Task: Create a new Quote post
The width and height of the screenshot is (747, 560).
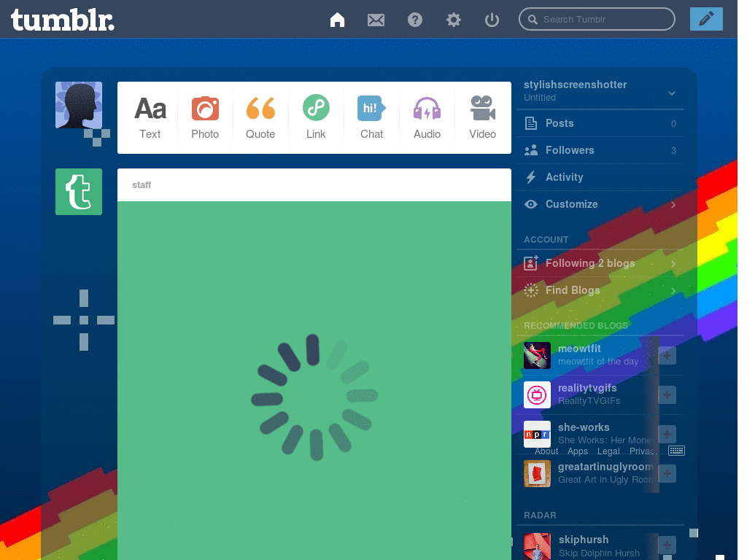Action: click(x=260, y=117)
